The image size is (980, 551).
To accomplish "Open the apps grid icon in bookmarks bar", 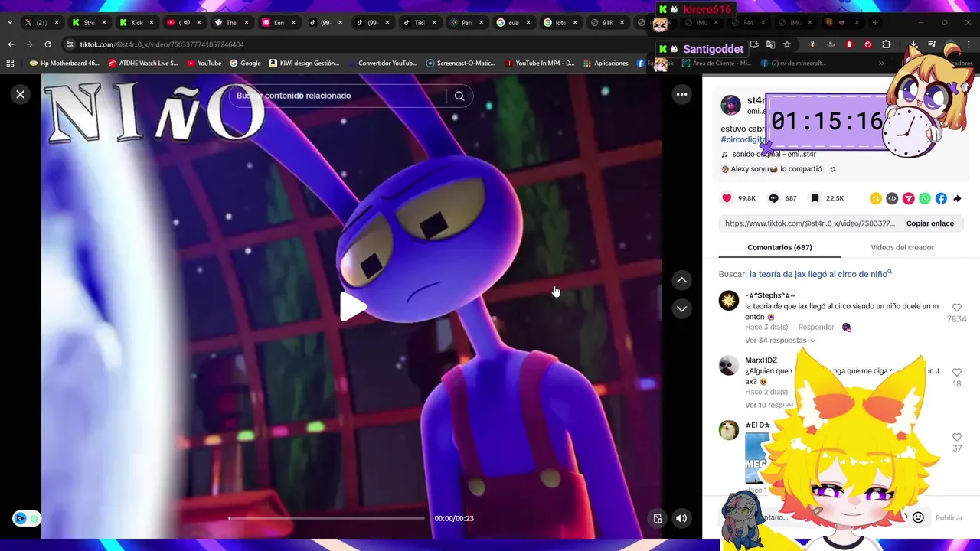I will pyautogui.click(x=10, y=64).
